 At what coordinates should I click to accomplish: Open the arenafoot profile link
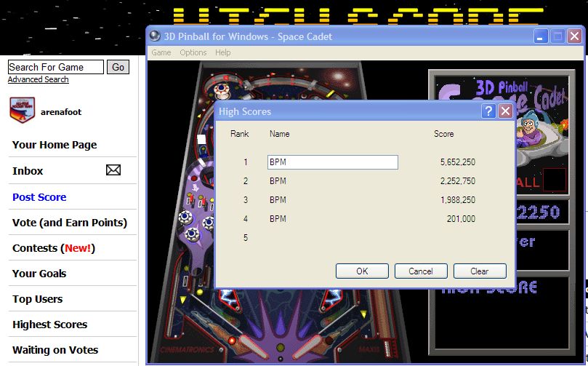(x=61, y=112)
